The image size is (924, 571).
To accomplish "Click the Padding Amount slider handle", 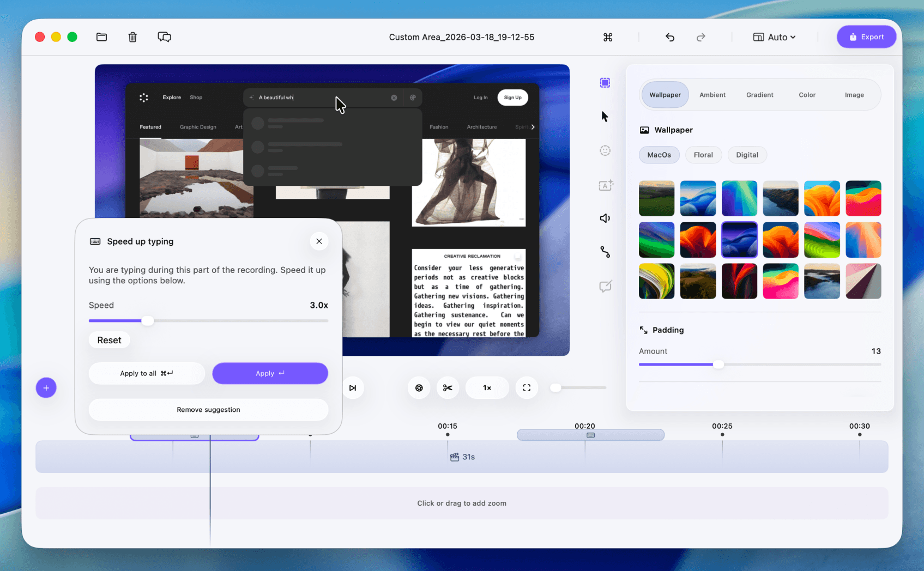I will [718, 365].
